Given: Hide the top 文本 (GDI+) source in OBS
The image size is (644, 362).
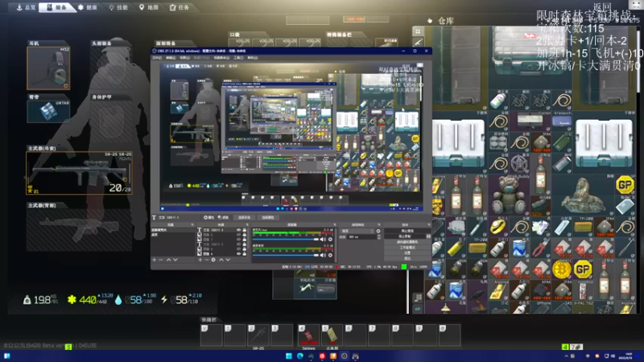Looking at the screenshot, I should point(238,230).
